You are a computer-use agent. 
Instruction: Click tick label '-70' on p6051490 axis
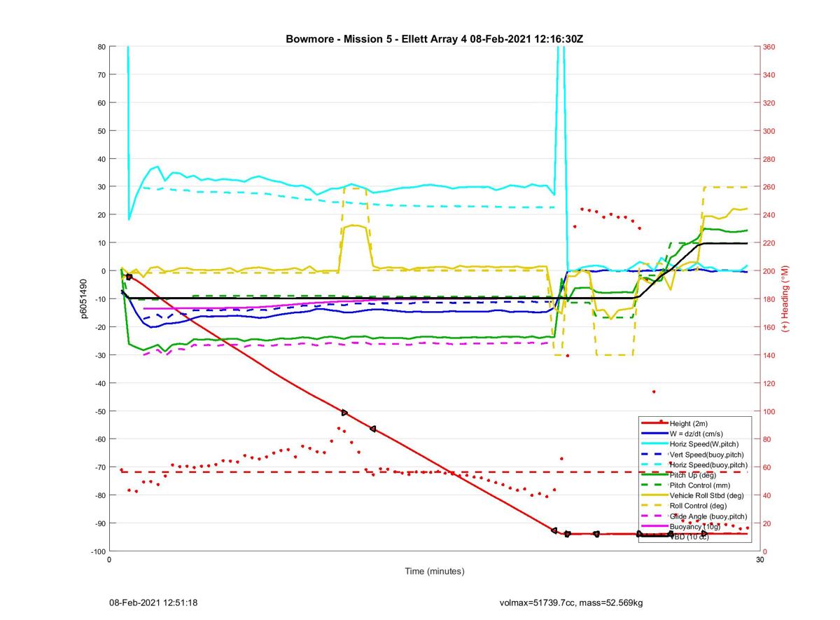click(99, 467)
